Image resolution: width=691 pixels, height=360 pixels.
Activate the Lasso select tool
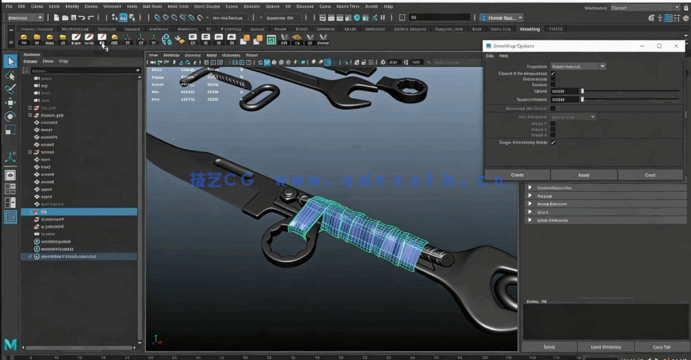[x=10, y=76]
